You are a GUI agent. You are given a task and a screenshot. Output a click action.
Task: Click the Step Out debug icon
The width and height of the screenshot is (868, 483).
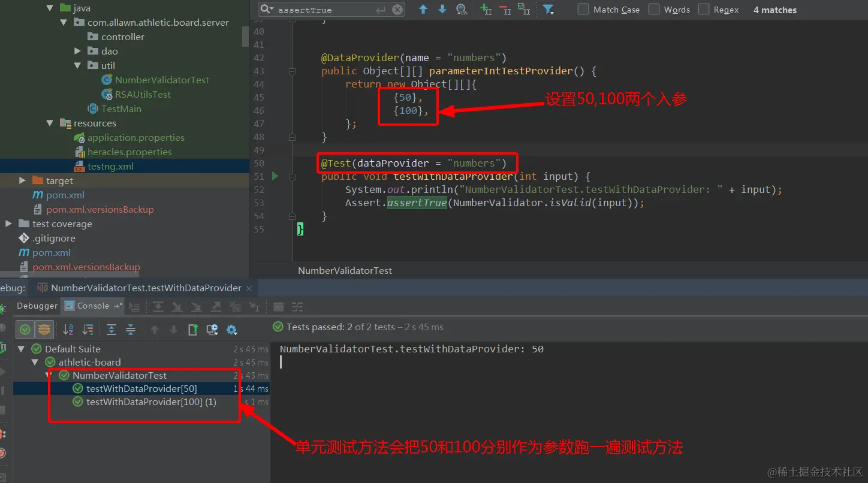pyautogui.click(x=216, y=307)
